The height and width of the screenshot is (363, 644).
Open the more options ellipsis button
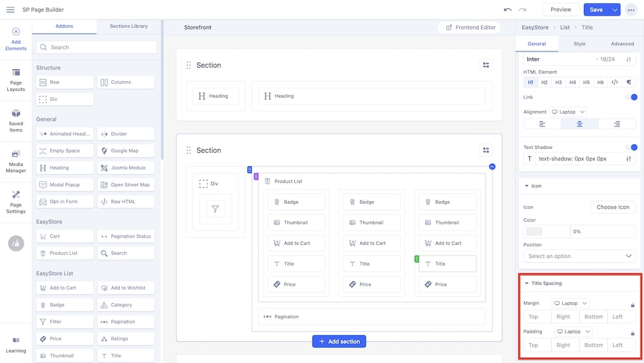630,10
